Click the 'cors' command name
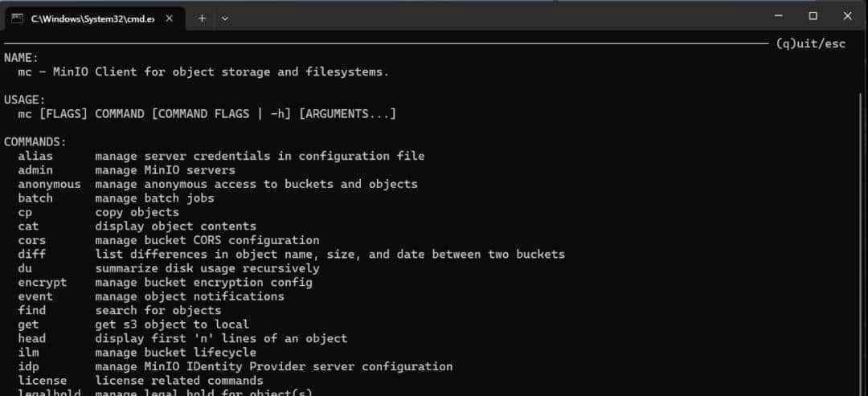868x396 pixels. pos(32,240)
